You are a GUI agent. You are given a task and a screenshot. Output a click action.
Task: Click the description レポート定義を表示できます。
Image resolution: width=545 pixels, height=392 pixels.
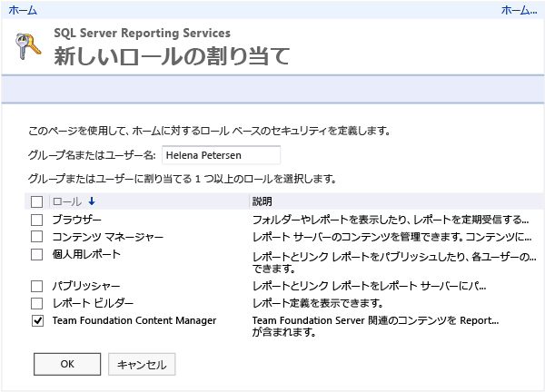click(318, 303)
